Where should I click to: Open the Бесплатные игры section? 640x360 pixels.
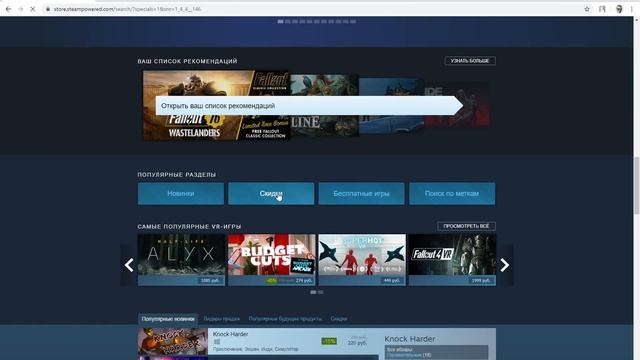point(361,193)
